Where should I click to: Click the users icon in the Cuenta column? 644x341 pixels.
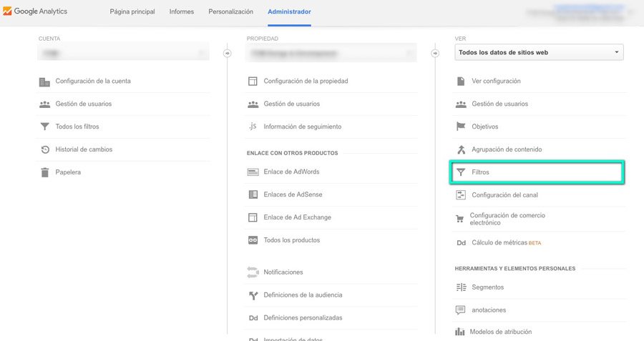[x=44, y=104]
